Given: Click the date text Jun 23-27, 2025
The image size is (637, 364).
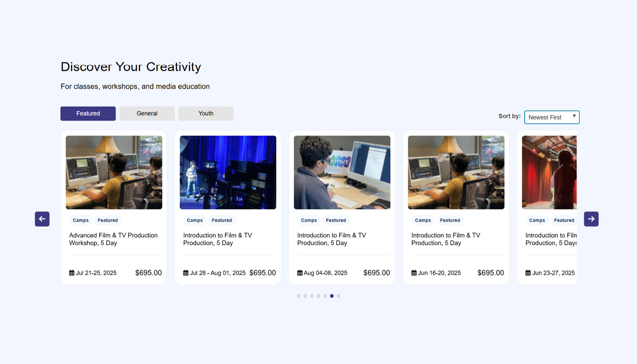Looking at the screenshot, I should click(554, 273).
